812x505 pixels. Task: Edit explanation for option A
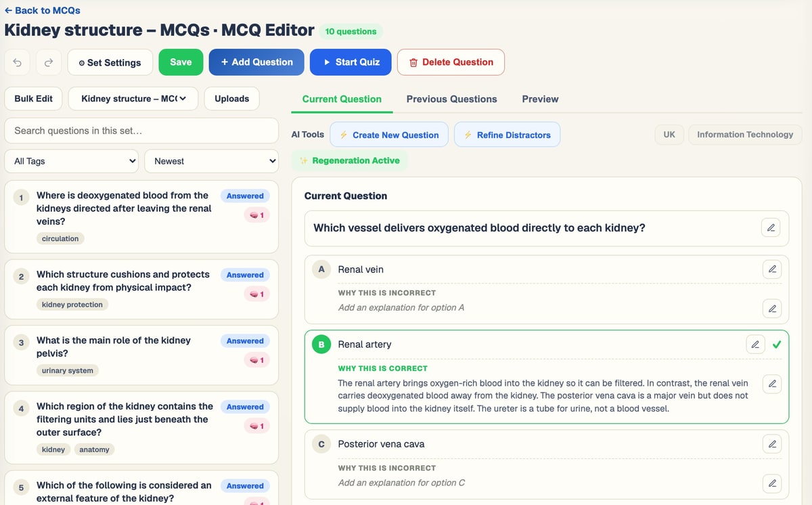[x=772, y=309]
